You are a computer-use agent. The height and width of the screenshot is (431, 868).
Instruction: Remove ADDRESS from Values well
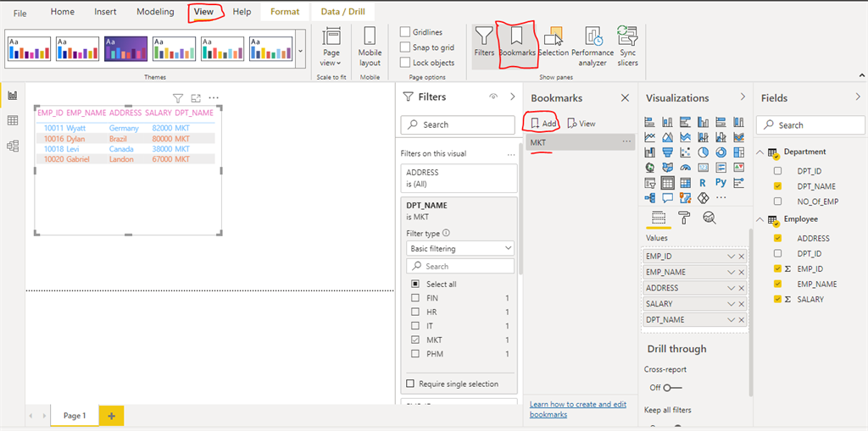pyautogui.click(x=741, y=288)
